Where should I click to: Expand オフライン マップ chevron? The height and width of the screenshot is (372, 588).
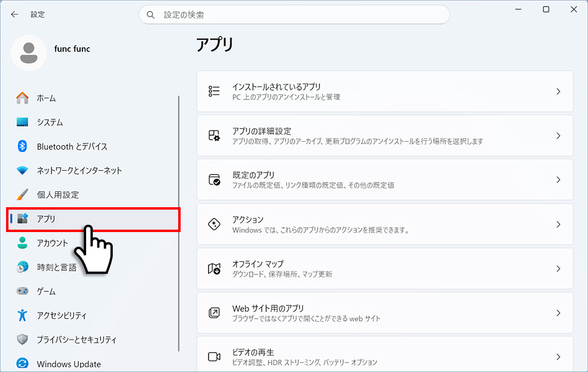click(x=558, y=268)
